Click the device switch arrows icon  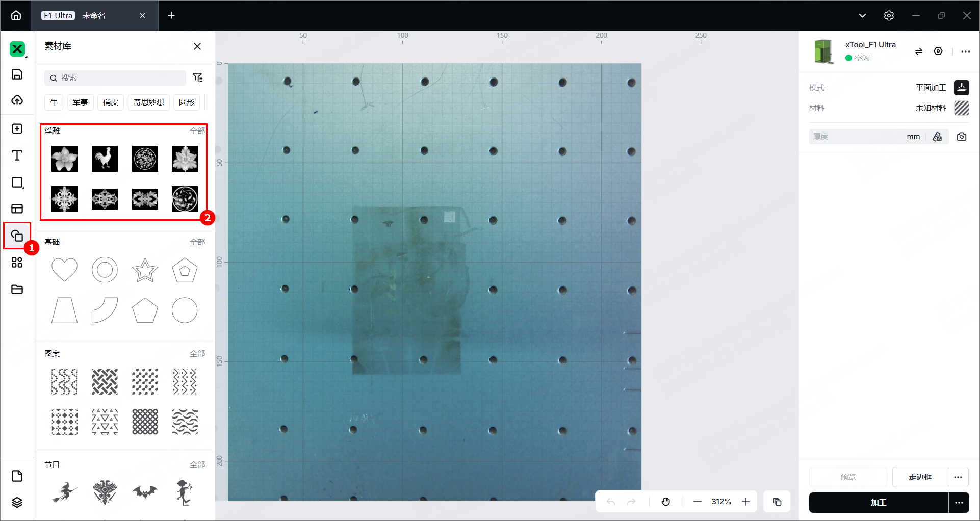[919, 51]
